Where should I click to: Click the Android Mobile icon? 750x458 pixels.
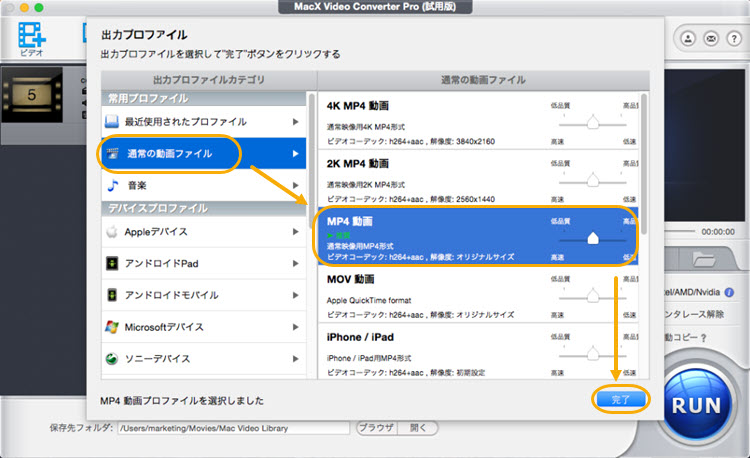[x=111, y=295]
